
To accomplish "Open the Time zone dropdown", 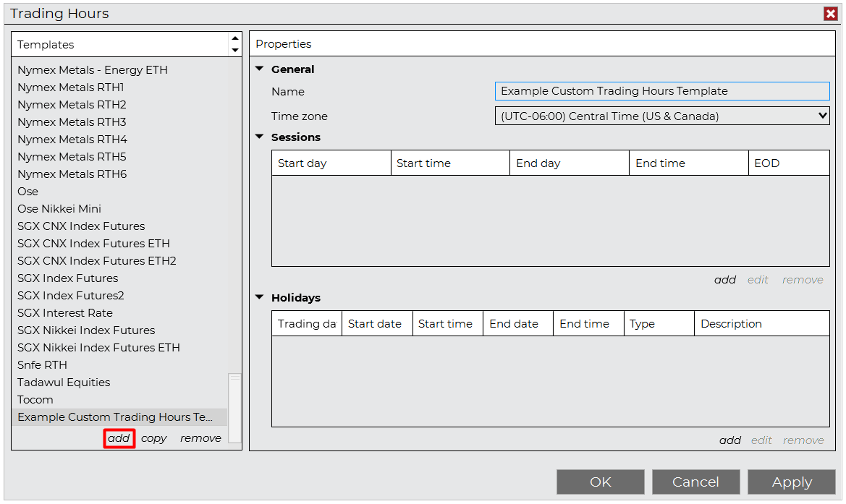I will click(662, 116).
